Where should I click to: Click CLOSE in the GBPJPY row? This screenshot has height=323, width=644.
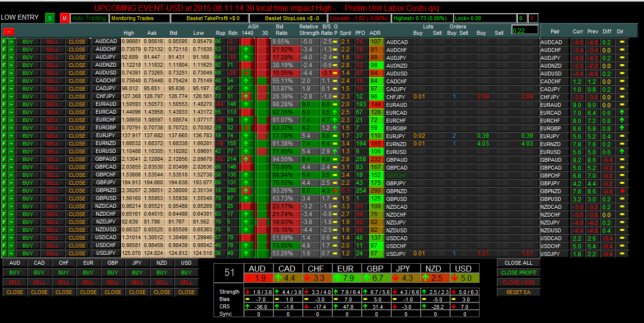pyautogui.click(x=77, y=183)
